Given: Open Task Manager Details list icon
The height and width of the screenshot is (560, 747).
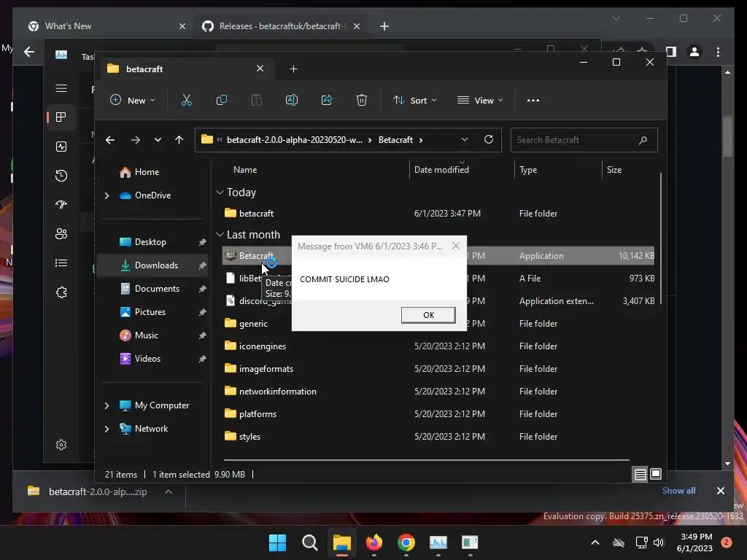Looking at the screenshot, I should 61,262.
